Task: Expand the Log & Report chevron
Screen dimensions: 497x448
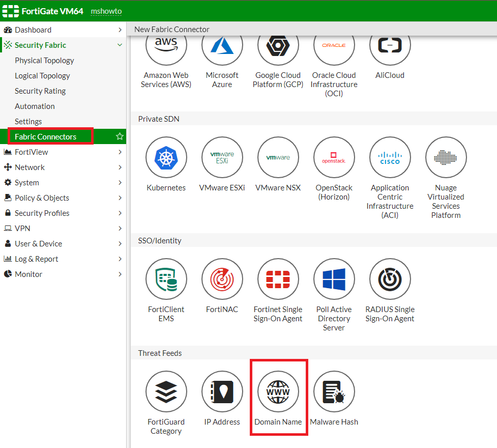Action: click(x=120, y=259)
